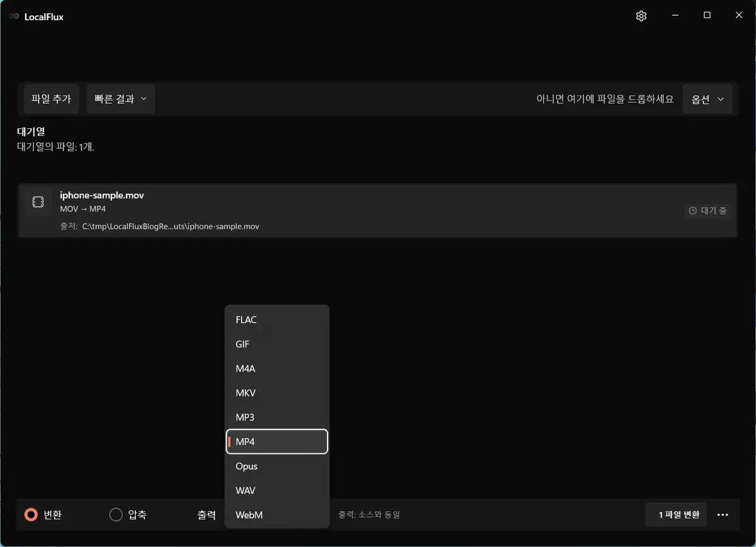This screenshot has height=547, width=756.
Task: Click the iphone-sample.mov file name
Action: coord(102,195)
